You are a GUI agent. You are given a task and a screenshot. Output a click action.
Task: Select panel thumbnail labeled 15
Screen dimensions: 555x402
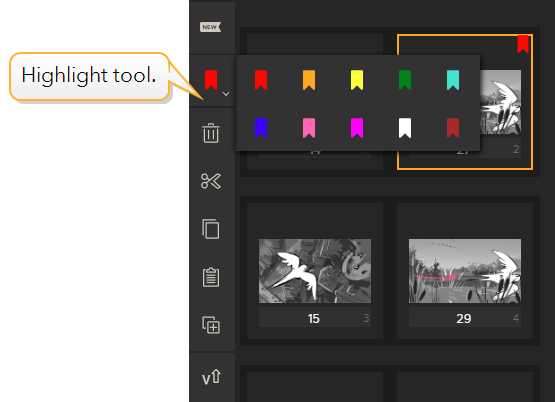point(315,271)
